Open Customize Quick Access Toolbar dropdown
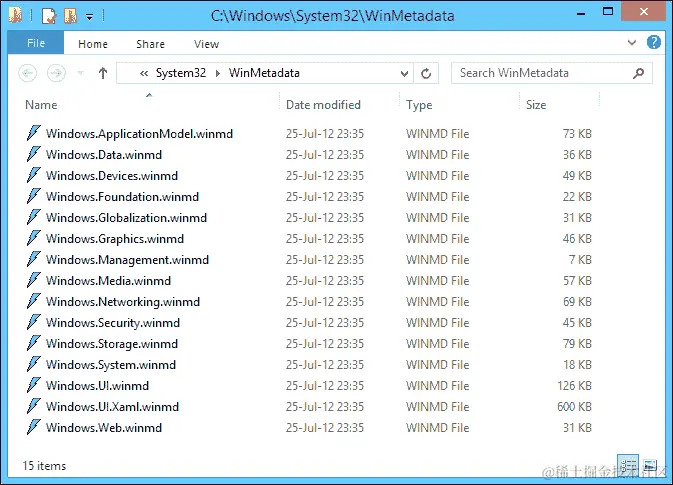 point(89,17)
